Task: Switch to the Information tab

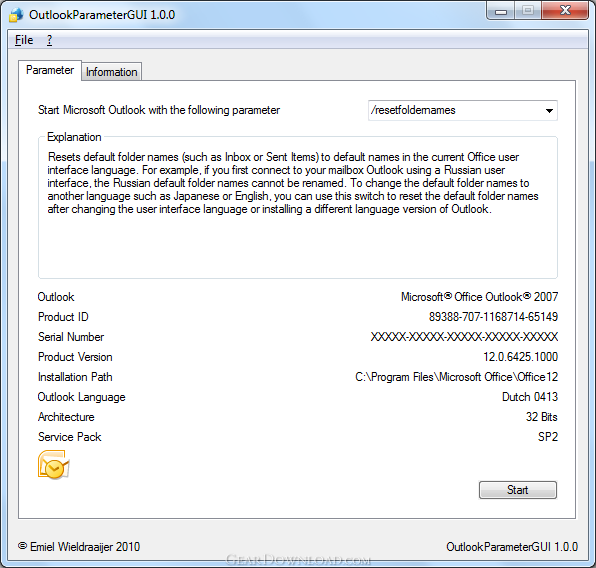Action: pos(111,72)
